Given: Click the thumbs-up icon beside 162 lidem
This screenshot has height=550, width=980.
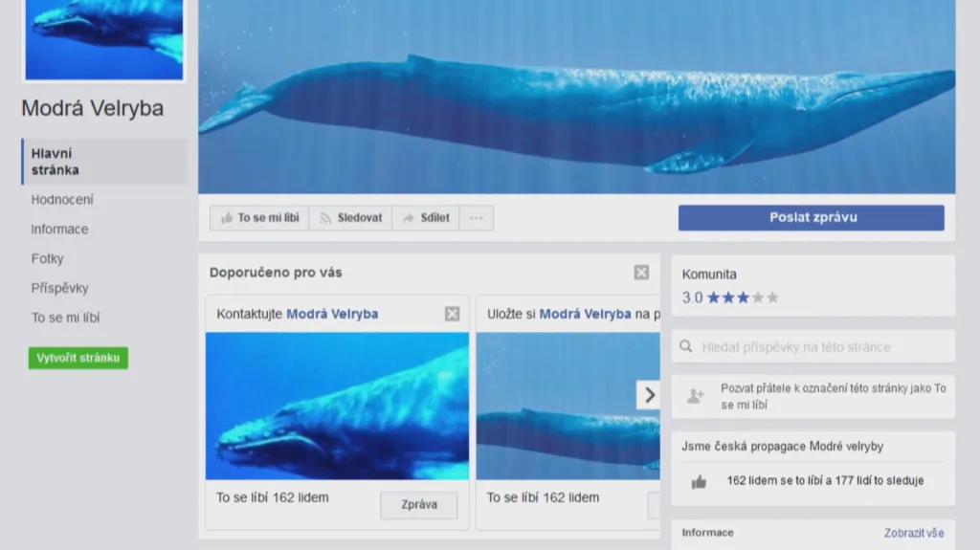Looking at the screenshot, I should [699, 482].
